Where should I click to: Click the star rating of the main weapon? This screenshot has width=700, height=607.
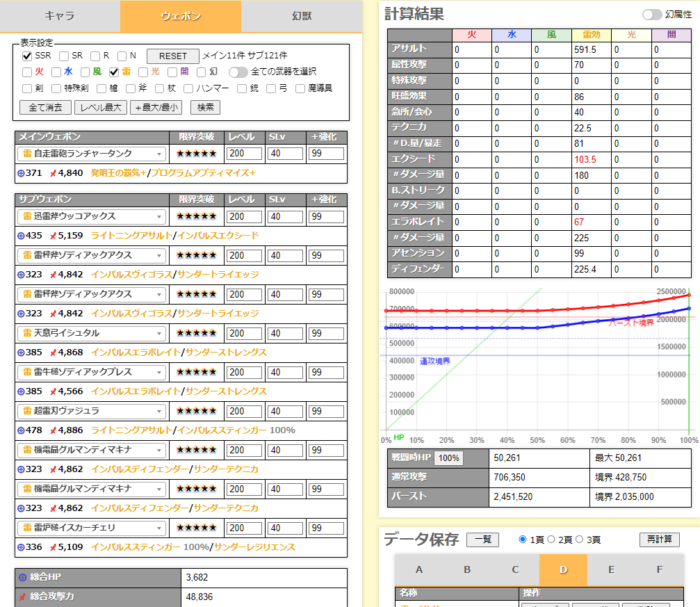point(196,154)
